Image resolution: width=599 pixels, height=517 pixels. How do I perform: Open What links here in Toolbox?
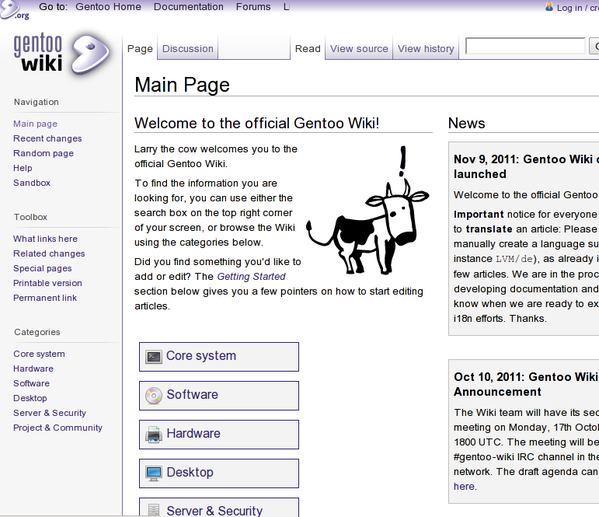[45, 239]
